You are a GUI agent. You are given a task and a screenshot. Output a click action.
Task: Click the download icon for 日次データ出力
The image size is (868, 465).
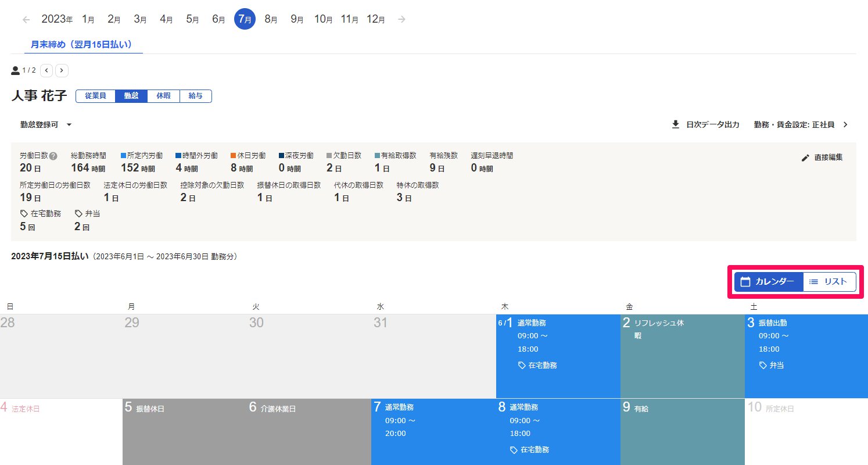click(676, 124)
